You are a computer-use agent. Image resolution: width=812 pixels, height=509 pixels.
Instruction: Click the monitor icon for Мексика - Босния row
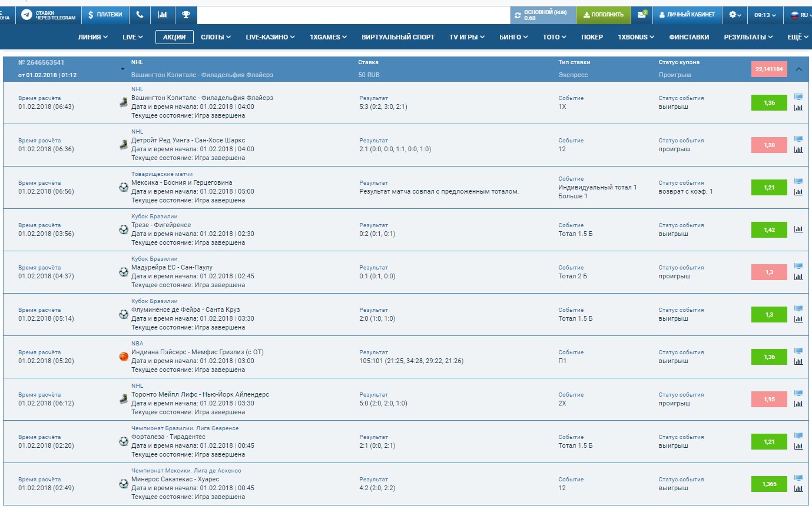[798, 182]
